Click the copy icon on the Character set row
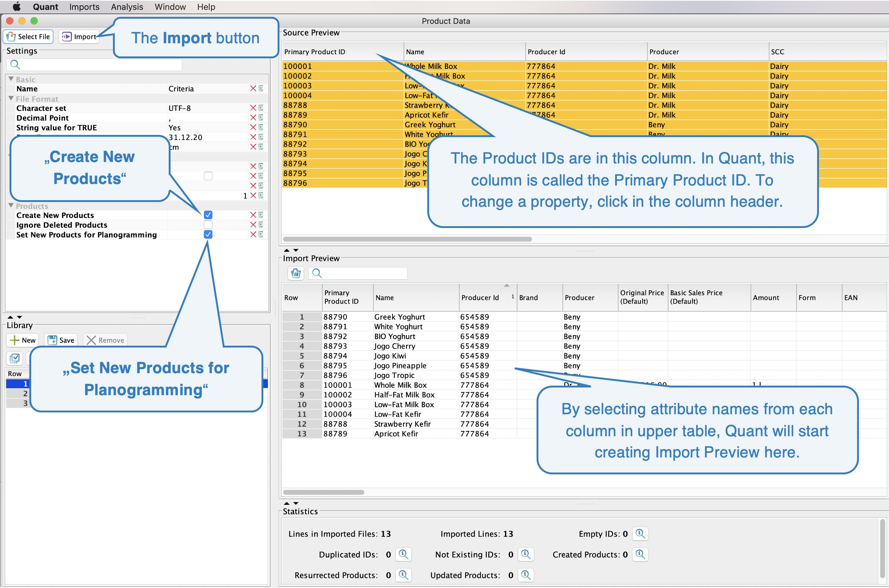 261,108
